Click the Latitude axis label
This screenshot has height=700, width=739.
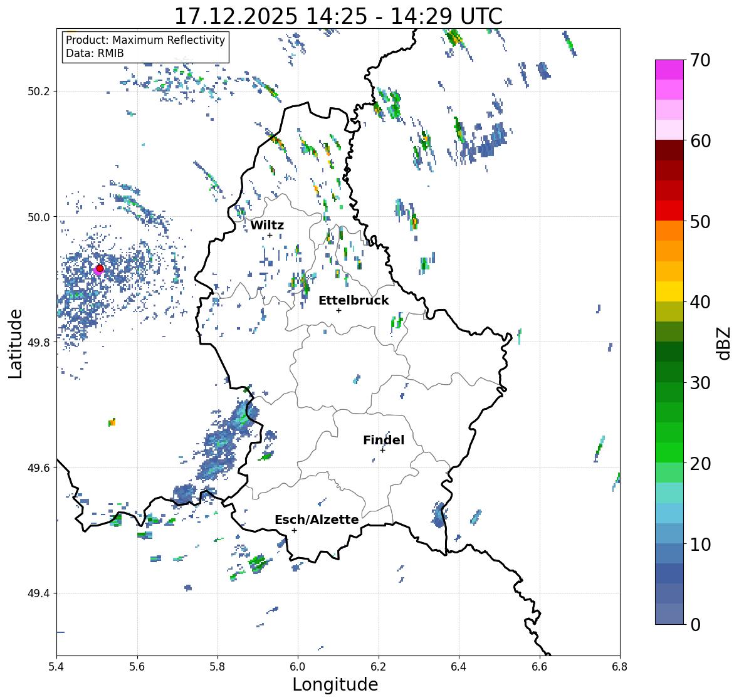coord(16,343)
